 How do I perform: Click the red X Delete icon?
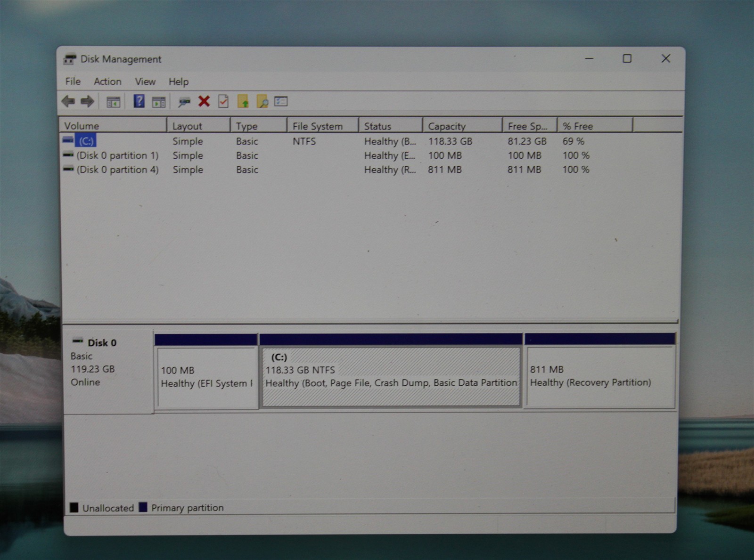(204, 101)
